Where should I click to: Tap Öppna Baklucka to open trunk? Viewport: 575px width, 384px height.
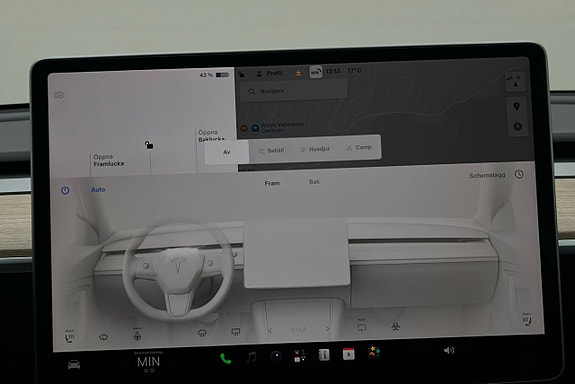click(x=211, y=135)
